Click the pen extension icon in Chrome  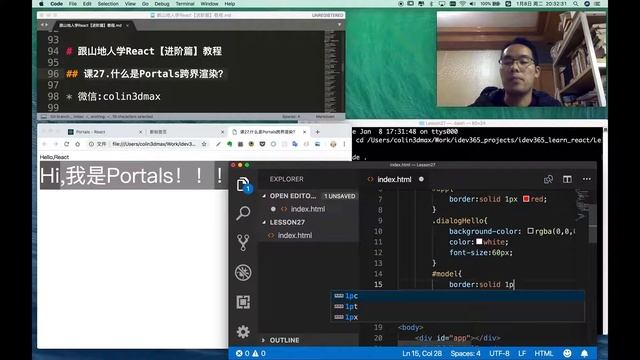click(x=218, y=144)
